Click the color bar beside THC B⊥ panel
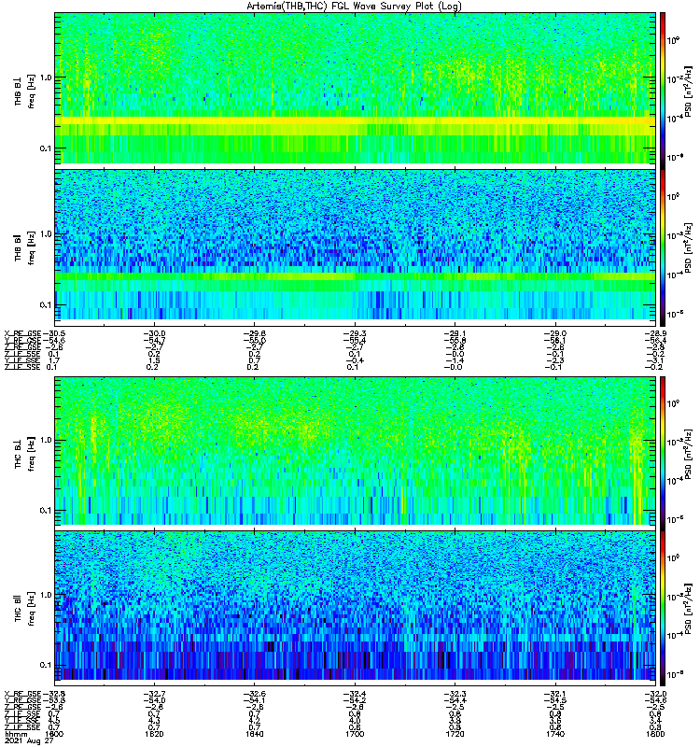Image resolution: width=700 pixels, height=747 pixels. coord(663,451)
